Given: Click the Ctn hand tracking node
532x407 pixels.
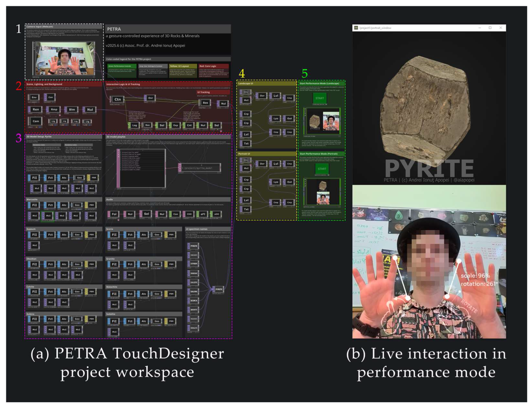Looking at the screenshot, I should pos(118,99).
